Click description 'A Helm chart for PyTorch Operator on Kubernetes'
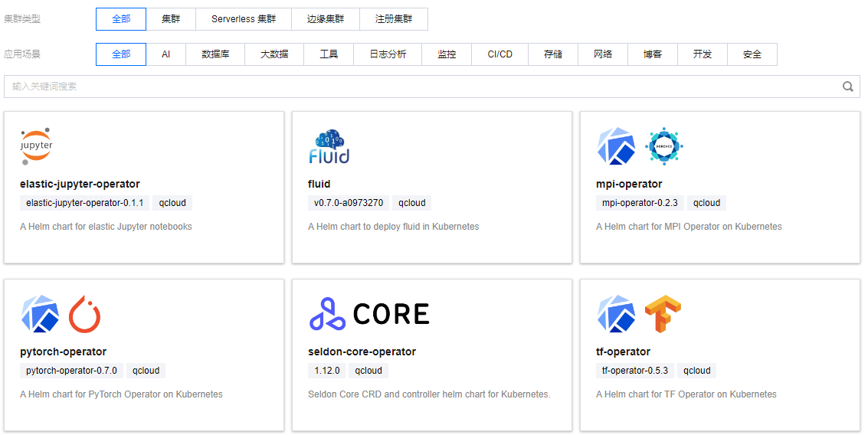 pos(121,394)
